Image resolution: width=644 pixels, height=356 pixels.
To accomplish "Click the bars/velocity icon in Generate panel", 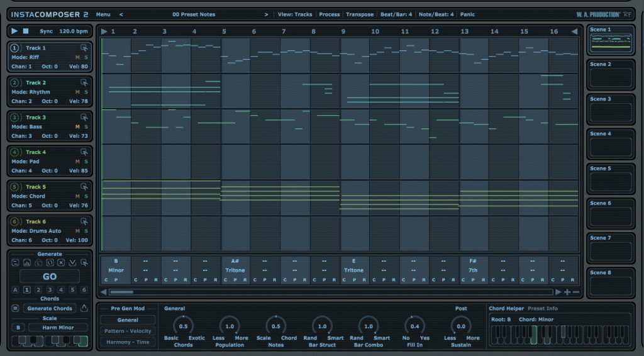I will click(x=26, y=262).
